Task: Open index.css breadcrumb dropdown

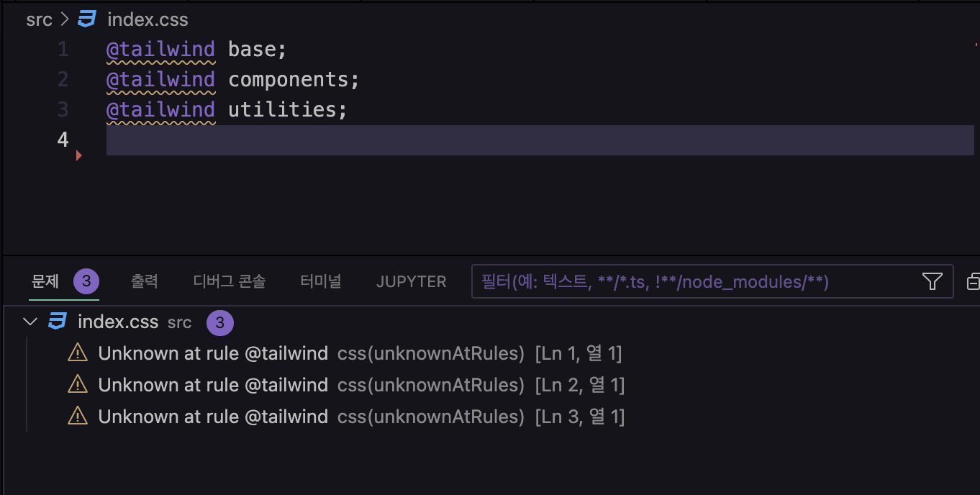Action: 148,19
